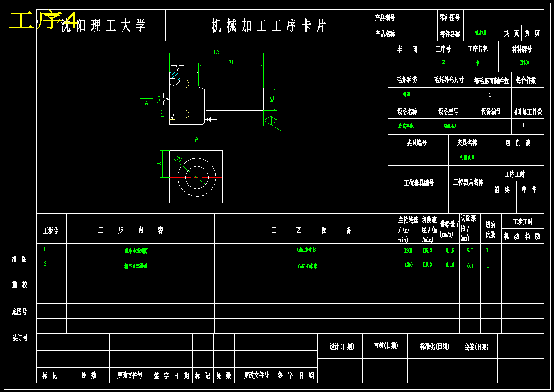Select the 设备编号 header

pyautogui.click(x=491, y=111)
